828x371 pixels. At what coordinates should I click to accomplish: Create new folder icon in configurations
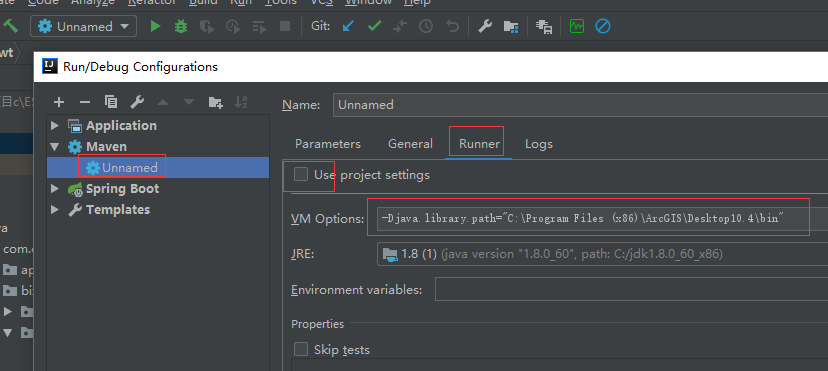tap(215, 102)
